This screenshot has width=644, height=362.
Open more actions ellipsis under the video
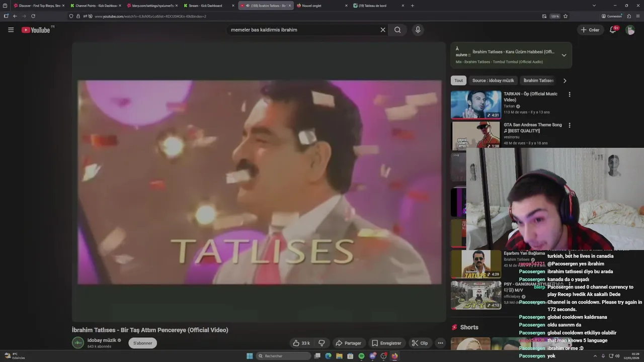pos(440,343)
